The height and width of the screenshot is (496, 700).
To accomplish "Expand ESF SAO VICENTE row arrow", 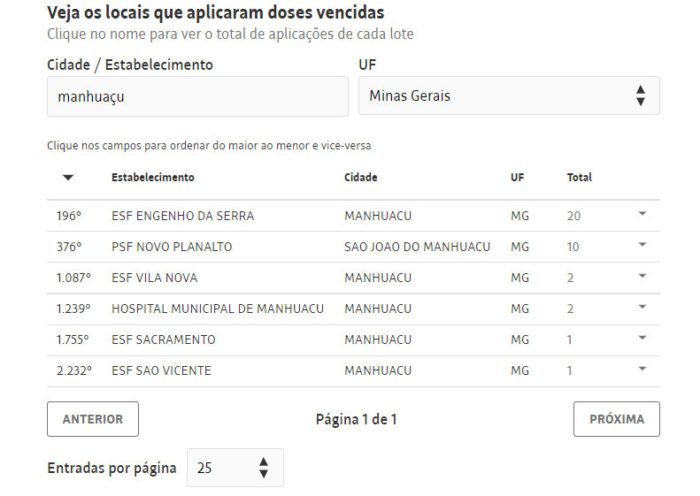I will [642, 369].
